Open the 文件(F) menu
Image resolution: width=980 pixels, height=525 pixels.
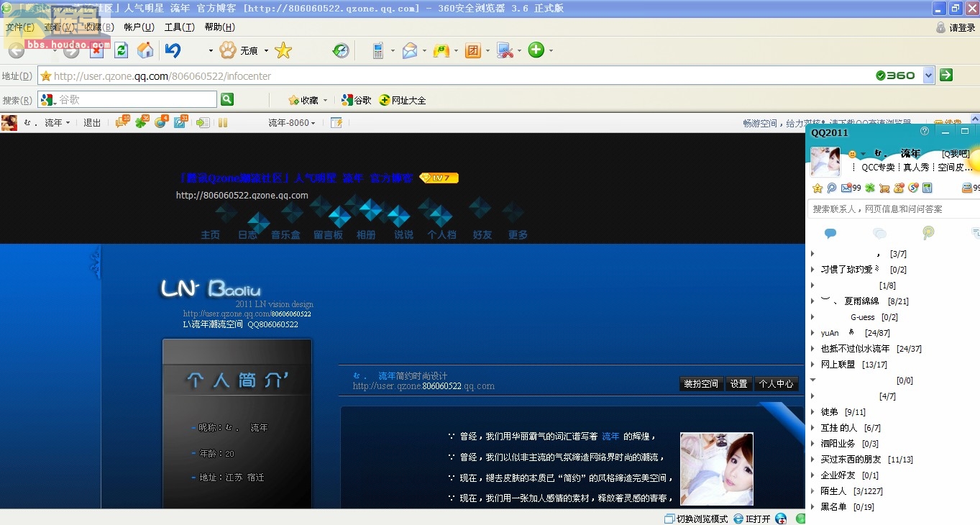pyautogui.click(x=20, y=27)
